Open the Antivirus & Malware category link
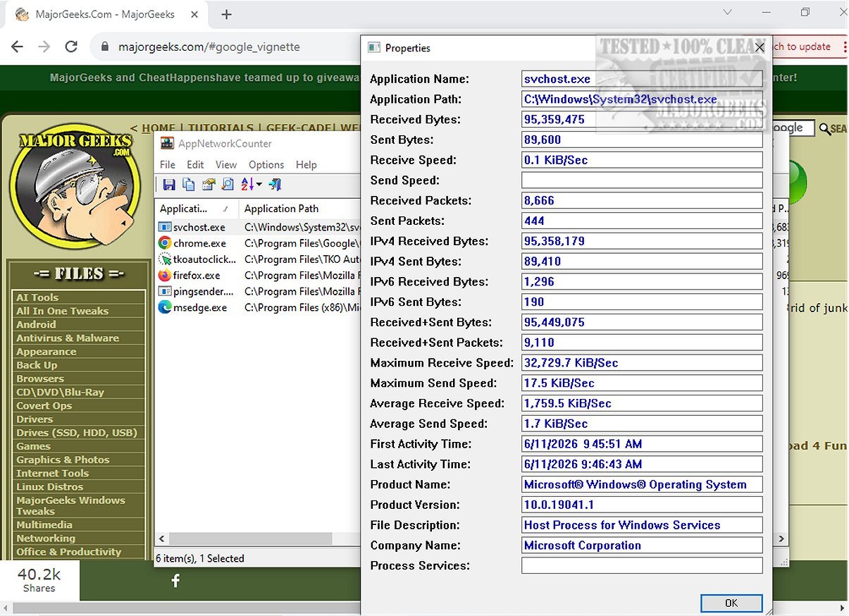Viewport: 849px width, 616px height. coord(68,338)
